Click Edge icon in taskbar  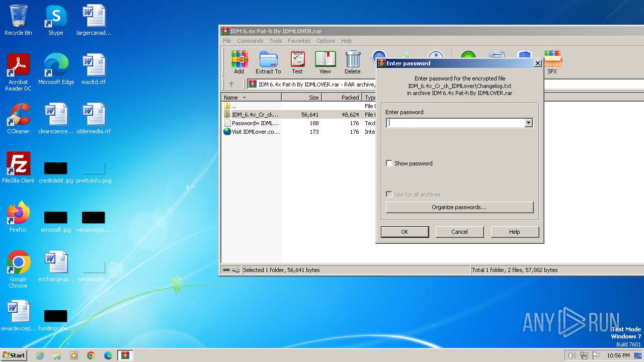tap(108, 355)
